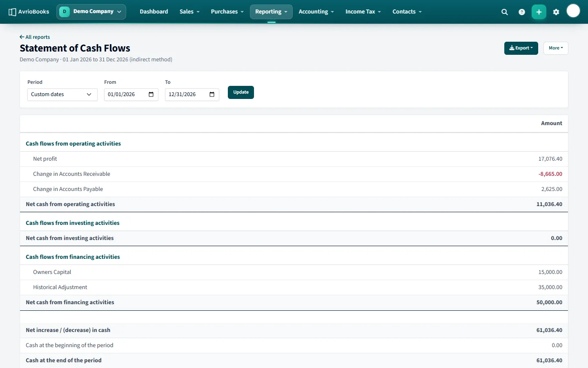Open the More options dropdown
Viewport: 588px width, 368px height.
tap(556, 48)
